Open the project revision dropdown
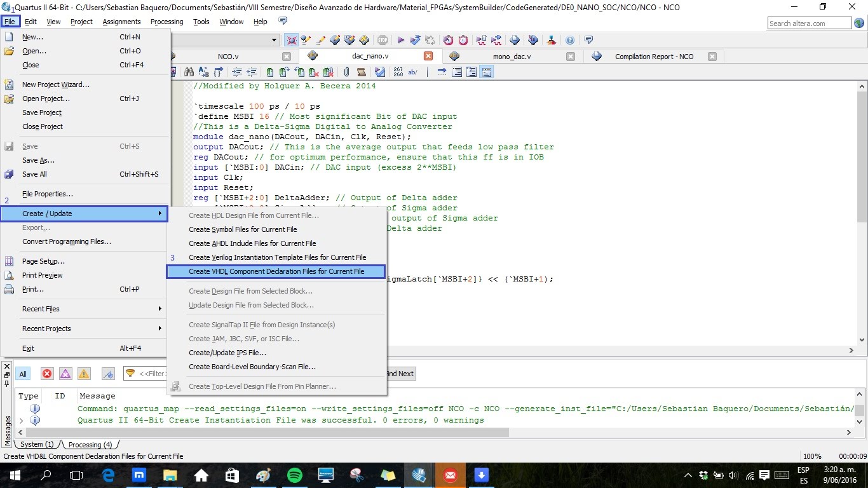 (275, 40)
